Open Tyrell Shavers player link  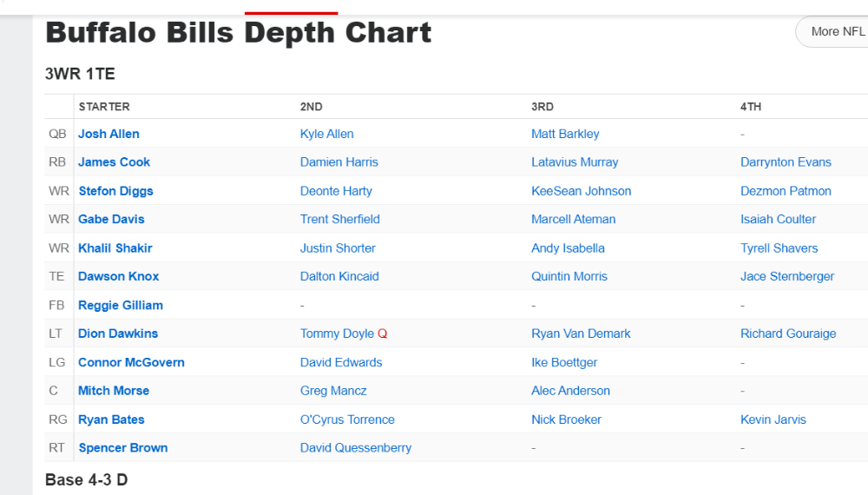pyautogui.click(x=779, y=248)
